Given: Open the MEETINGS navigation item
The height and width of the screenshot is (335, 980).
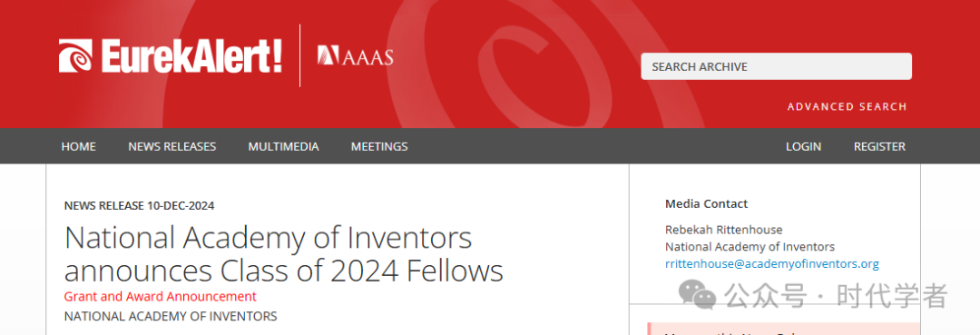Looking at the screenshot, I should click(x=379, y=146).
